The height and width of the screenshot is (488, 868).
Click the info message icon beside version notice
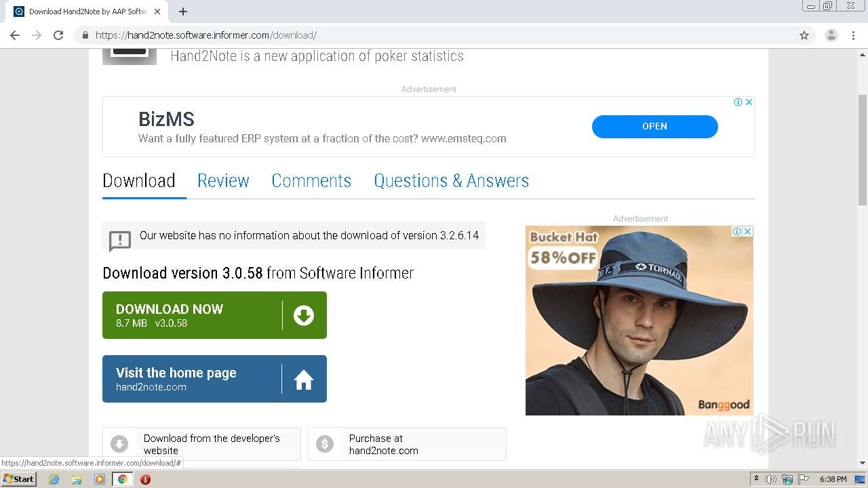click(x=120, y=240)
